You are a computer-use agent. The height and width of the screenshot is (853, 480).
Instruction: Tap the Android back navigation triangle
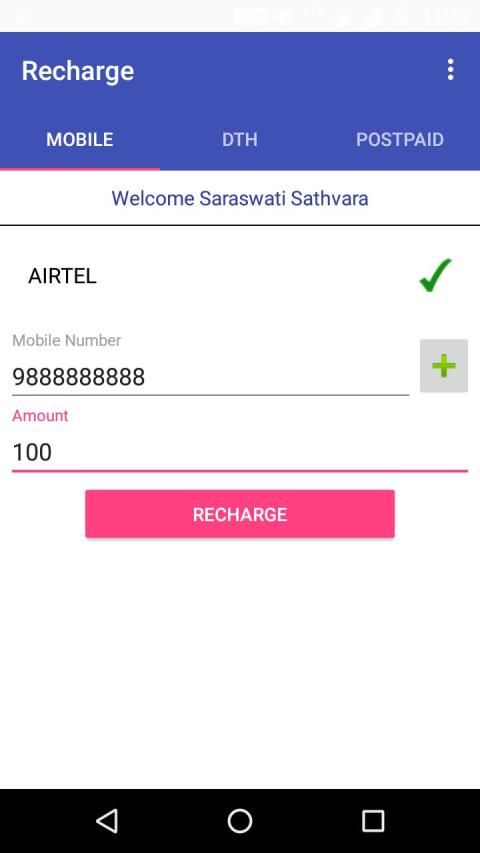(x=107, y=820)
